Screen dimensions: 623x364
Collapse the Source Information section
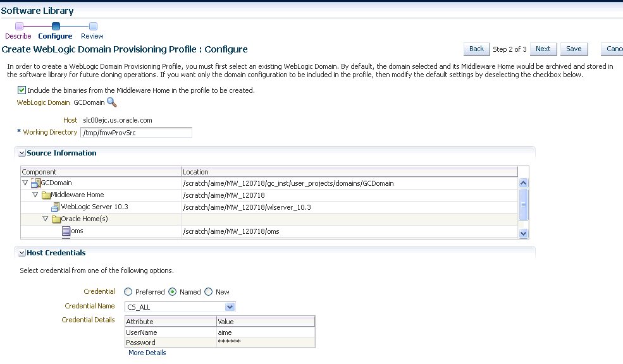click(22, 153)
